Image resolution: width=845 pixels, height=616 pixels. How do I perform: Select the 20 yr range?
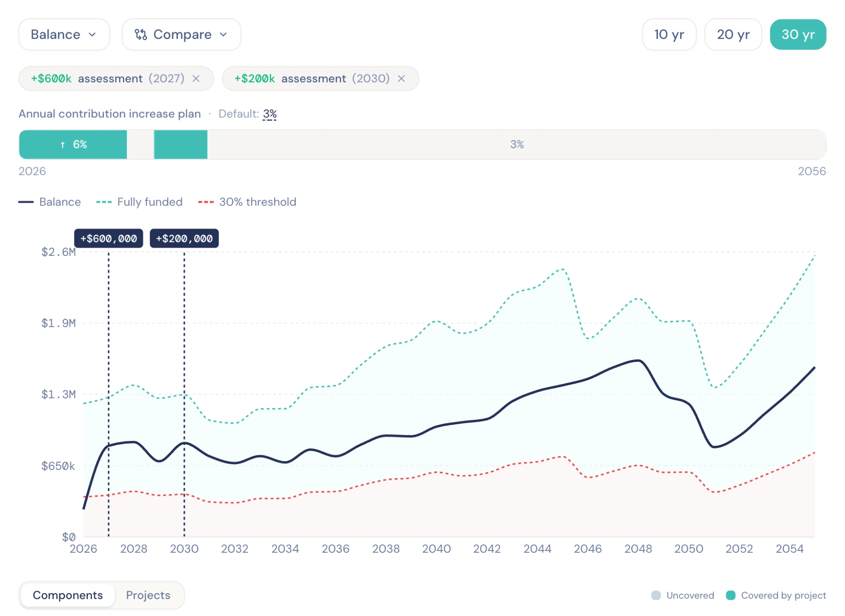click(x=733, y=35)
